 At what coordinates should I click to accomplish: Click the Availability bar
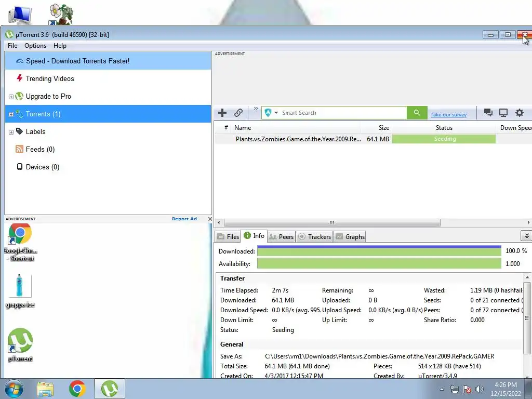pos(379,263)
